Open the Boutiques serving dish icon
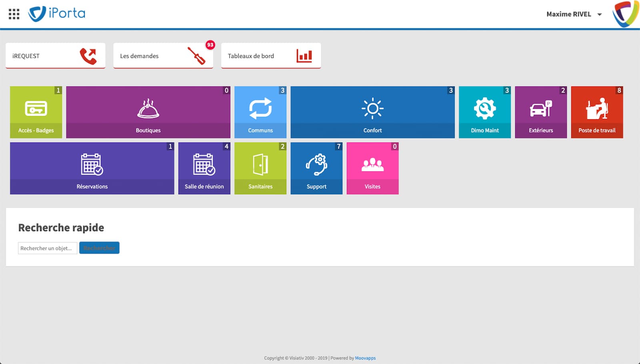The width and height of the screenshot is (640, 364). click(148, 108)
